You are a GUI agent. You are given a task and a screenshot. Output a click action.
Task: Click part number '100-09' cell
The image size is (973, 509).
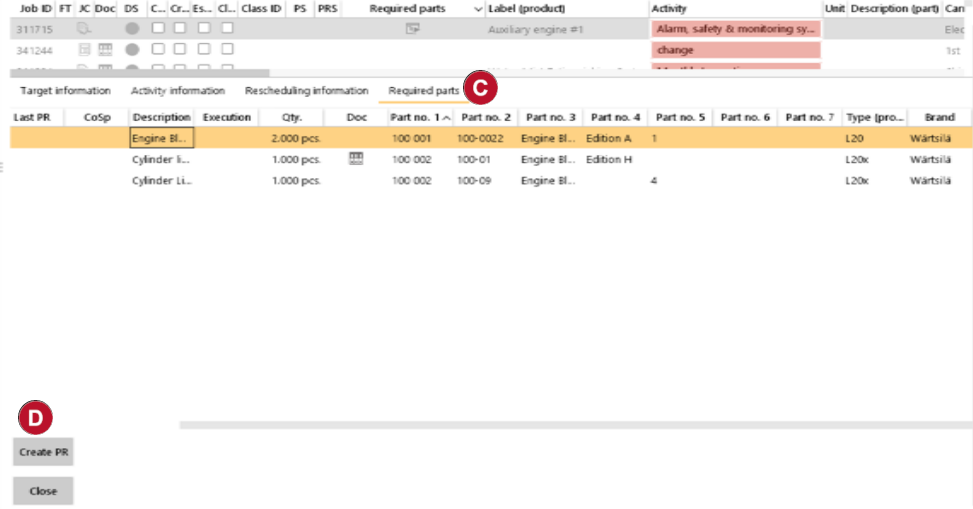coord(474,181)
